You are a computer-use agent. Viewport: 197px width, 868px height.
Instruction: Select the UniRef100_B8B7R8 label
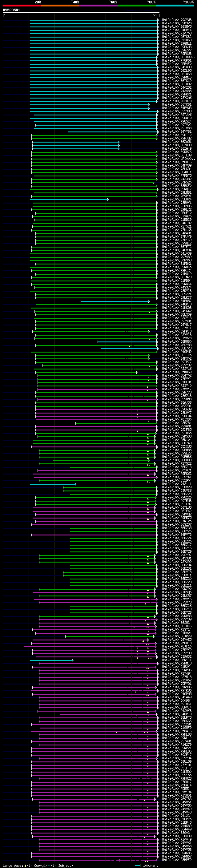[x=177, y=349]
